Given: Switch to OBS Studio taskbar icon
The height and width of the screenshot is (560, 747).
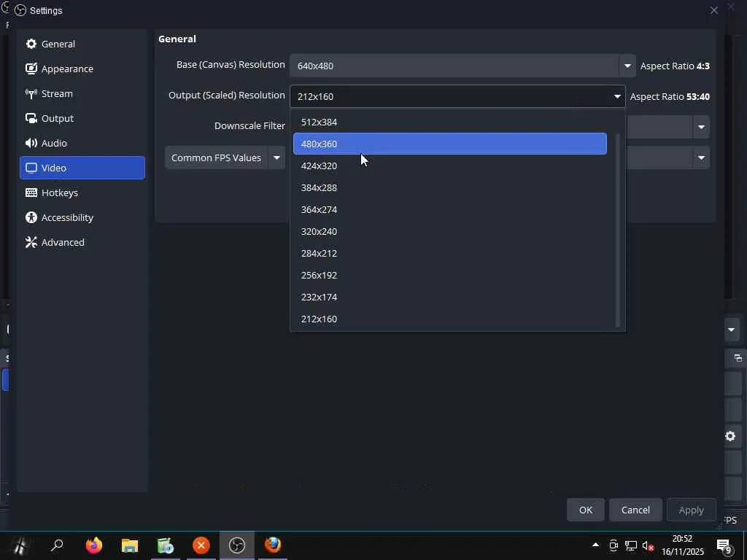Looking at the screenshot, I should (x=237, y=545).
